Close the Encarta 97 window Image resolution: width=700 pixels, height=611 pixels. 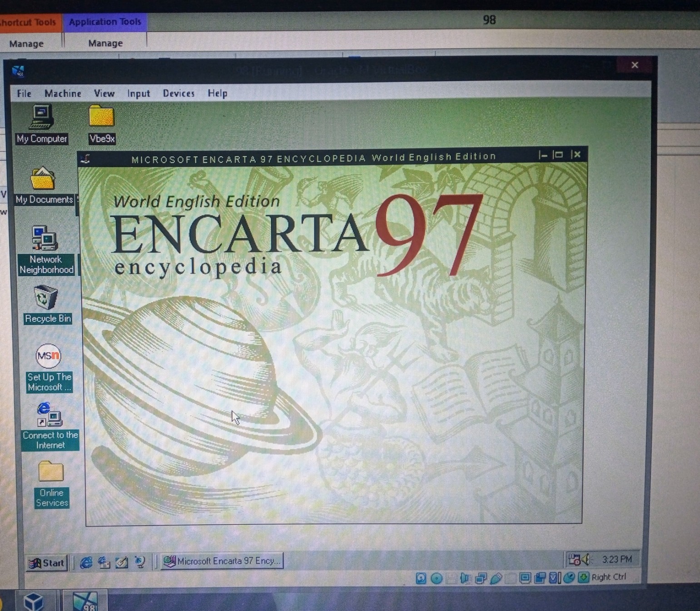click(576, 154)
